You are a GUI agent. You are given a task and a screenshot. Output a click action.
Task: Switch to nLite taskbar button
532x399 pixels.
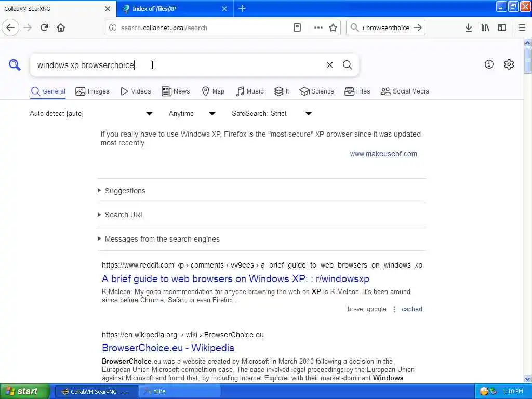(180, 391)
